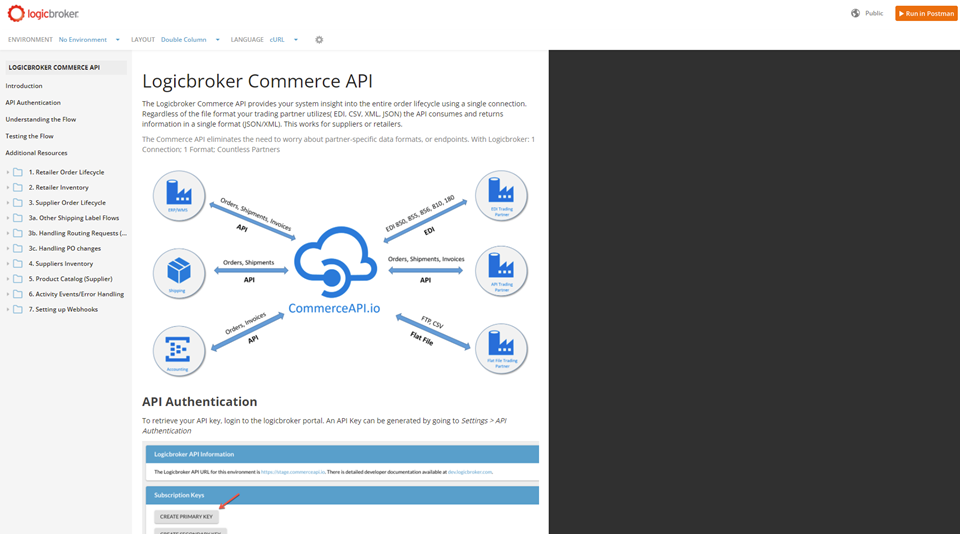Click the Retailer Inventory folder icon
The height and width of the screenshot is (534, 960).
pos(18,188)
